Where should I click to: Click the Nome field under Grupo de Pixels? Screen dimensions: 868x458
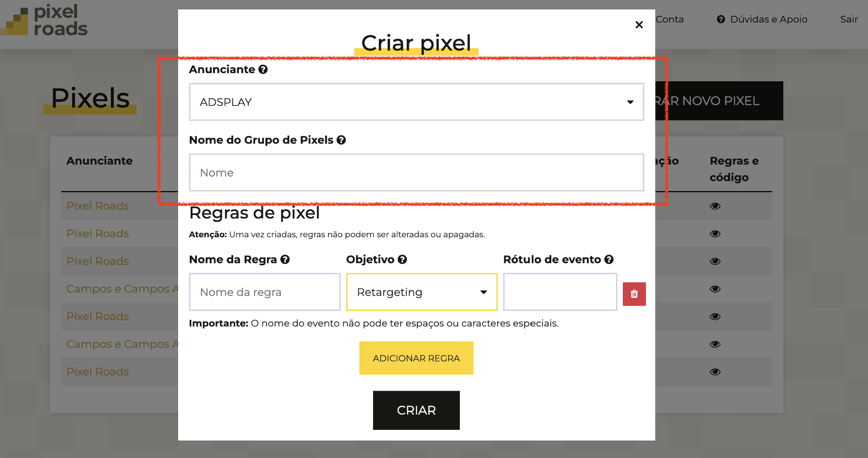(416, 172)
